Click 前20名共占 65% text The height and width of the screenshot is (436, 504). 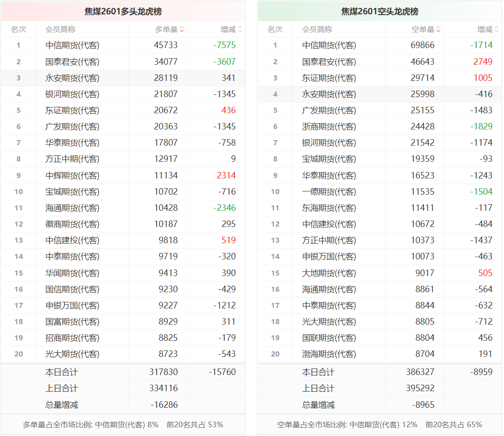[454, 425]
